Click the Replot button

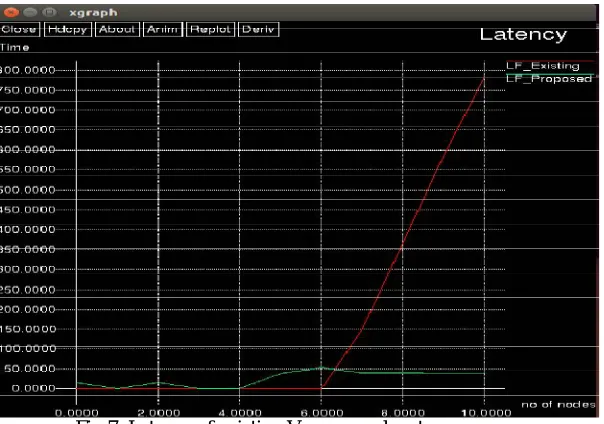coord(210,29)
